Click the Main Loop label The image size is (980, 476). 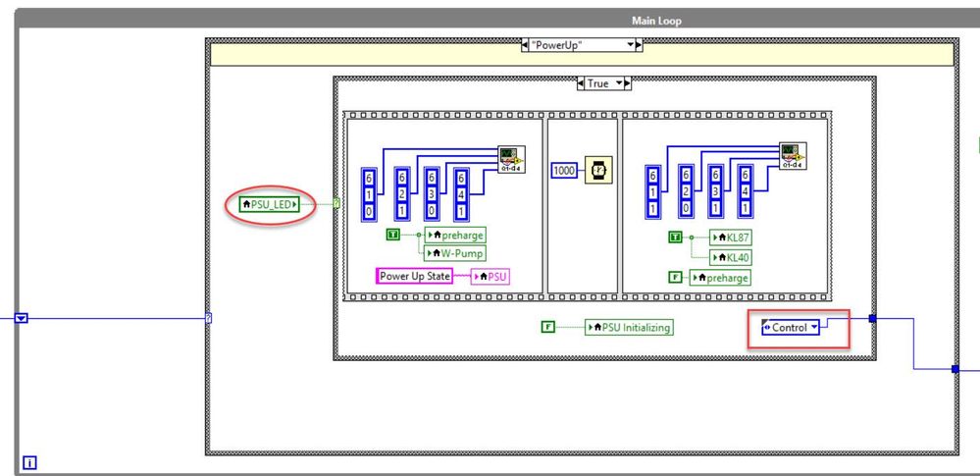(656, 21)
